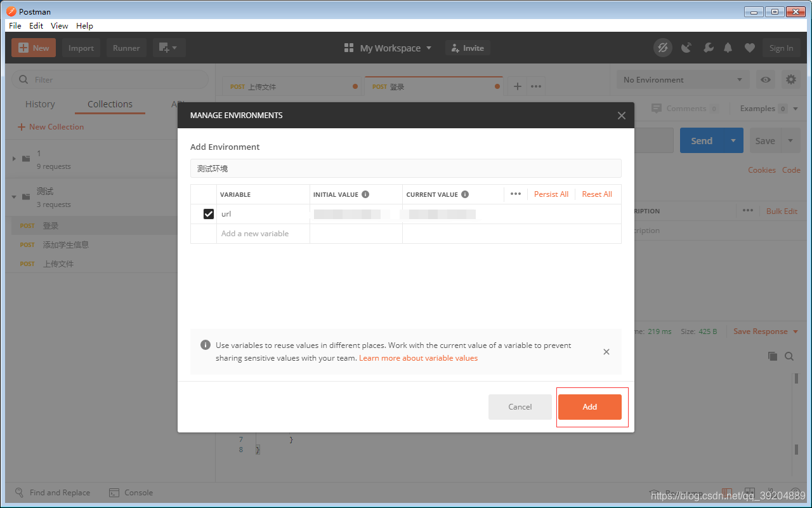The width and height of the screenshot is (812, 508).
Task: Click the heart icon
Action: pyautogui.click(x=750, y=48)
